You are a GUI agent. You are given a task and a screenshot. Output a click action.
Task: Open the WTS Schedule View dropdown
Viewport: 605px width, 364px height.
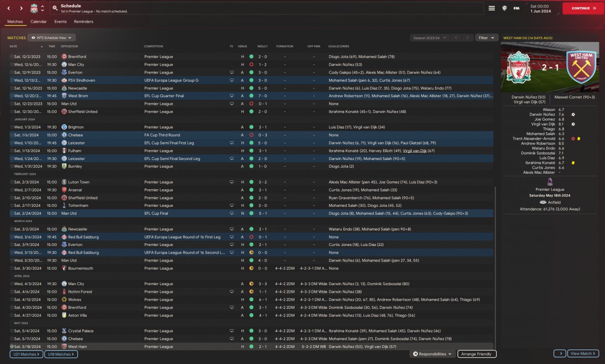(x=52, y=38)
